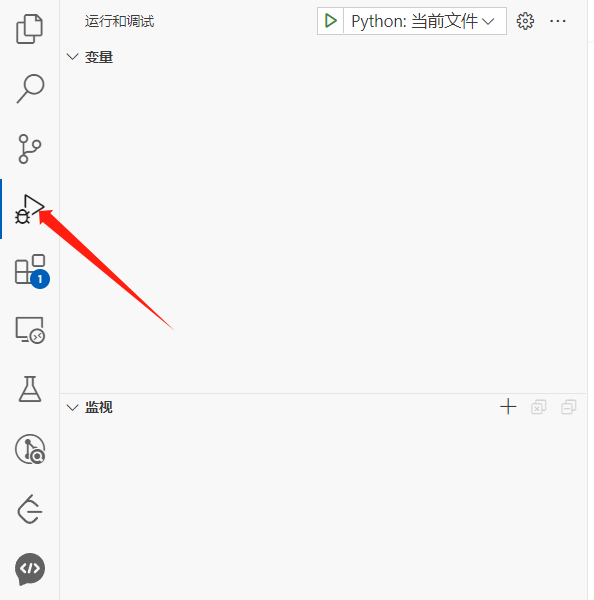This screenshot has width=594, height=600.
Task: Open the Extensions view with badge
Action: pyautogui.click(x=32, y=271)
